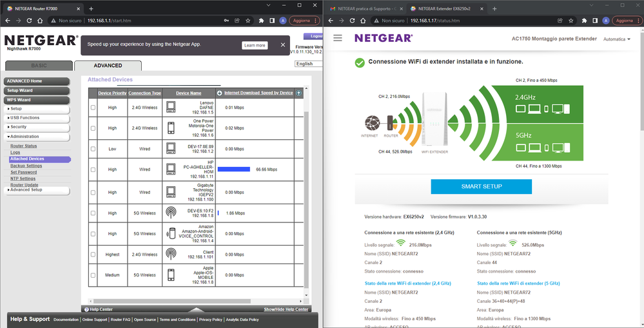The height and width of the screenshot is (328, 644).
Task: Click the Lenovo DAFNE device icon
Action: coord(171,106)
